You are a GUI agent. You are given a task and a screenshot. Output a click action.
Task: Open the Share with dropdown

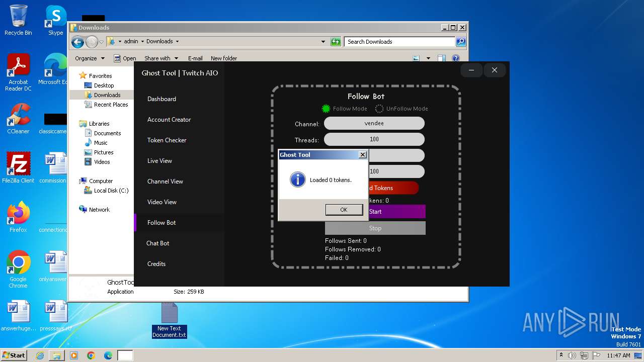161,58
